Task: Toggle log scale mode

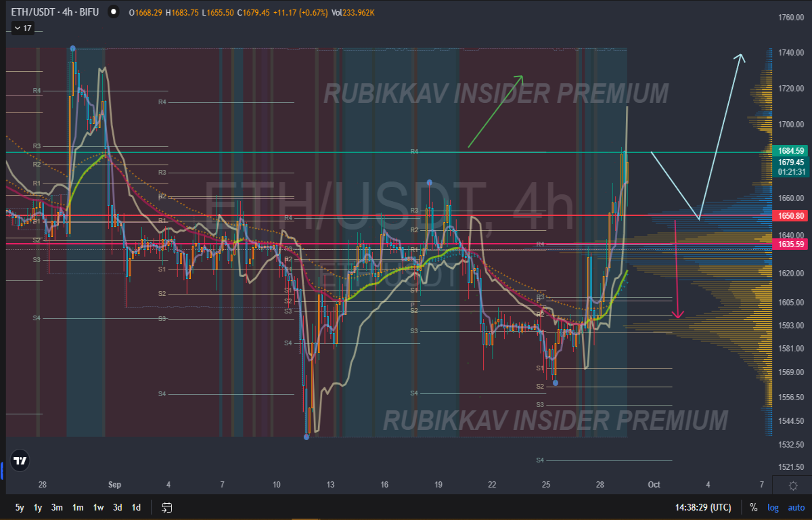Action: click(773, 507)
